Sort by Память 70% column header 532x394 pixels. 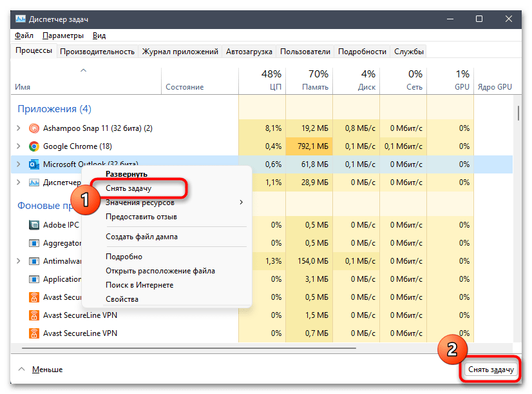click(x=309, y=80)
